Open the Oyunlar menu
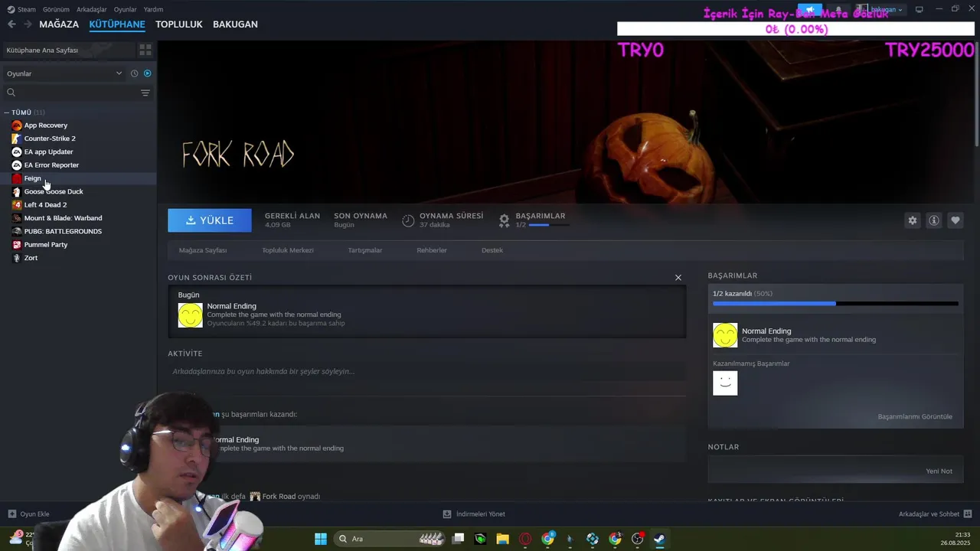The image size is (980, 551). 125,9
